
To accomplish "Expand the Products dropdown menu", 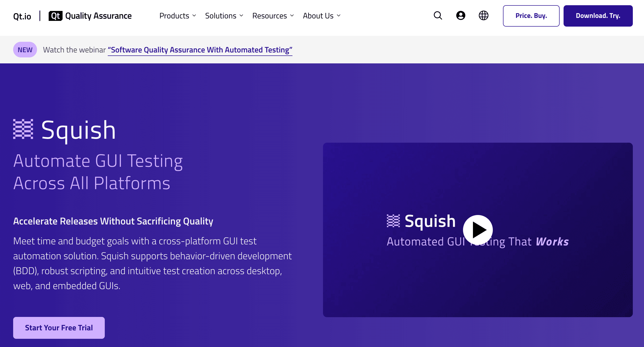I will [178, 16].
